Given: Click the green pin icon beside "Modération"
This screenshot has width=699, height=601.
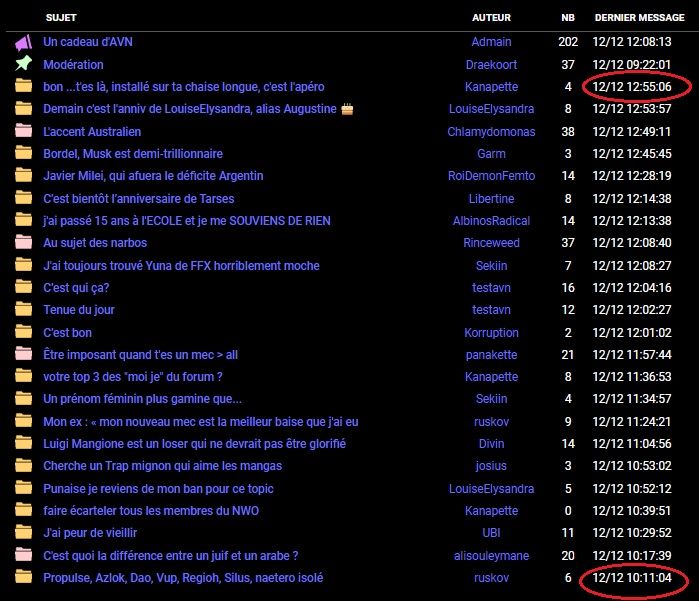Looking at the screenshot, I should (23, 64).
